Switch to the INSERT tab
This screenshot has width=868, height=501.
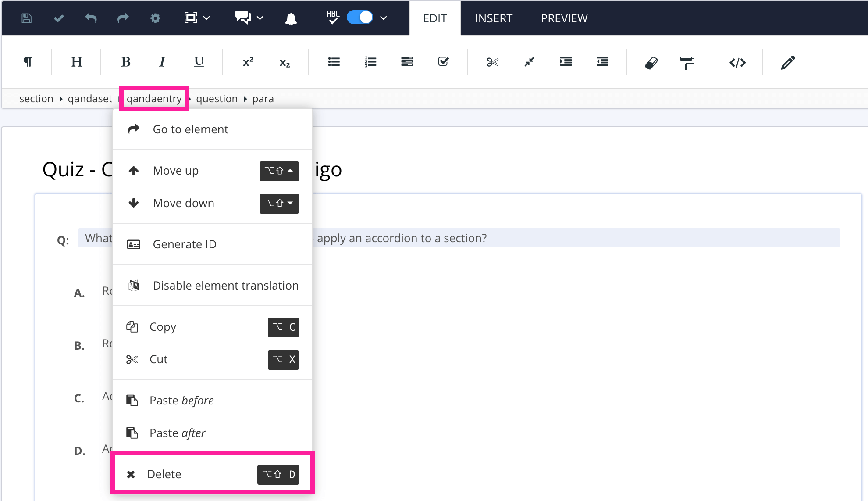tap(494, 18)
